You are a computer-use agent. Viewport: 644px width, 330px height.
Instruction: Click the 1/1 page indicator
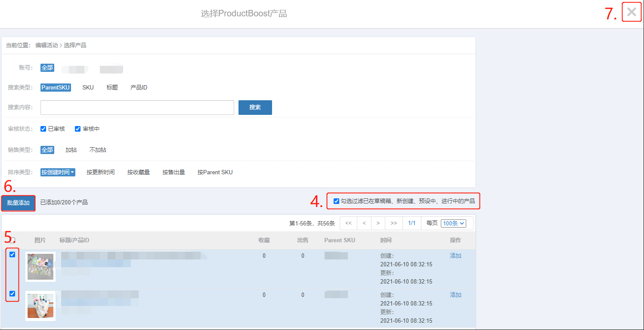click(x=412, y=223)
